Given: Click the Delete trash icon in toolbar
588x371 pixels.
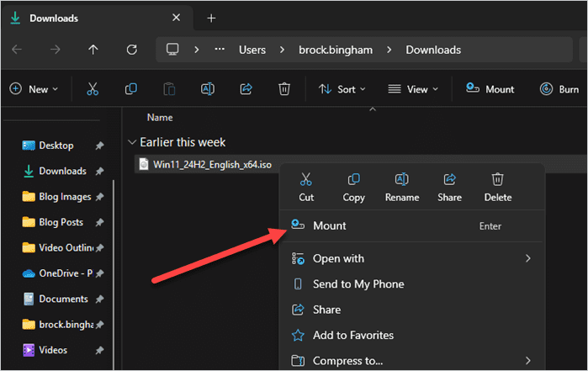Looking at the screenshot, I should [284, 89].
